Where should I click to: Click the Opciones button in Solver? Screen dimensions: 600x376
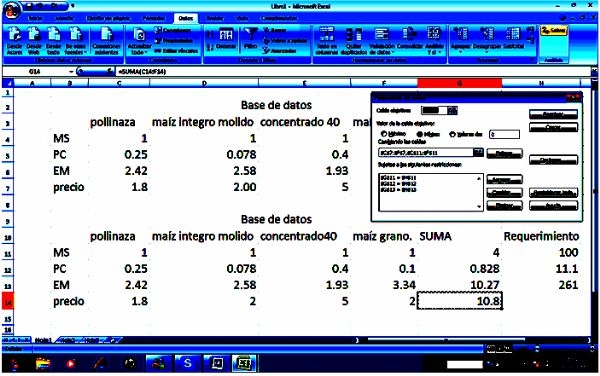click(x=553, y=160)
